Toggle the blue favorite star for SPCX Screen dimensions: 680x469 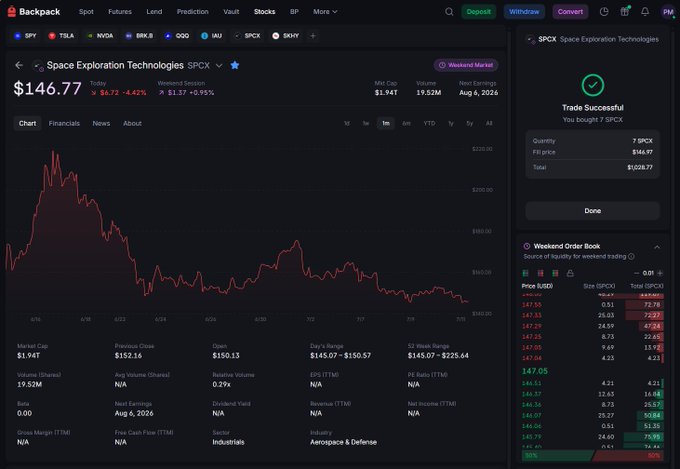pos(235,65)
